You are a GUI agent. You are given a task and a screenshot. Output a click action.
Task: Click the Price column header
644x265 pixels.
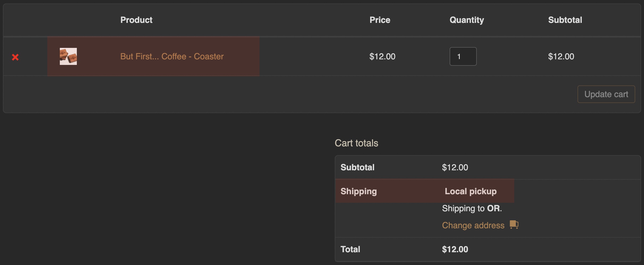(380, 20)
